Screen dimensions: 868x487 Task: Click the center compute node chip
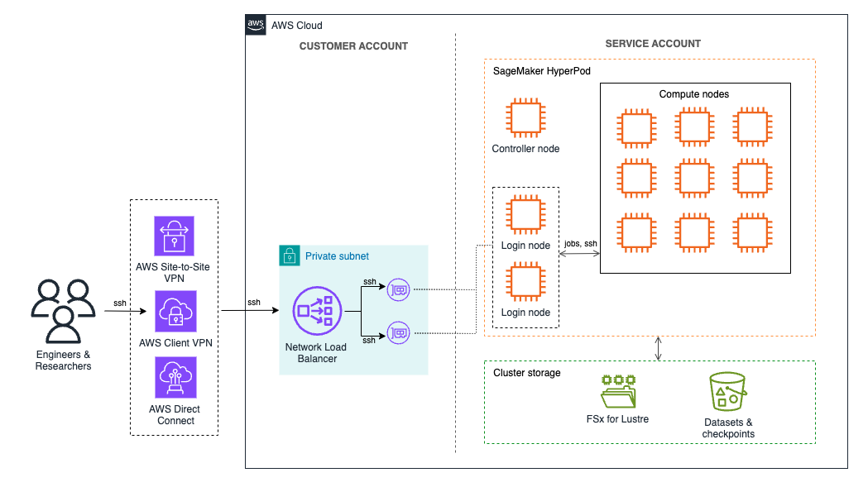click(694, 178)
